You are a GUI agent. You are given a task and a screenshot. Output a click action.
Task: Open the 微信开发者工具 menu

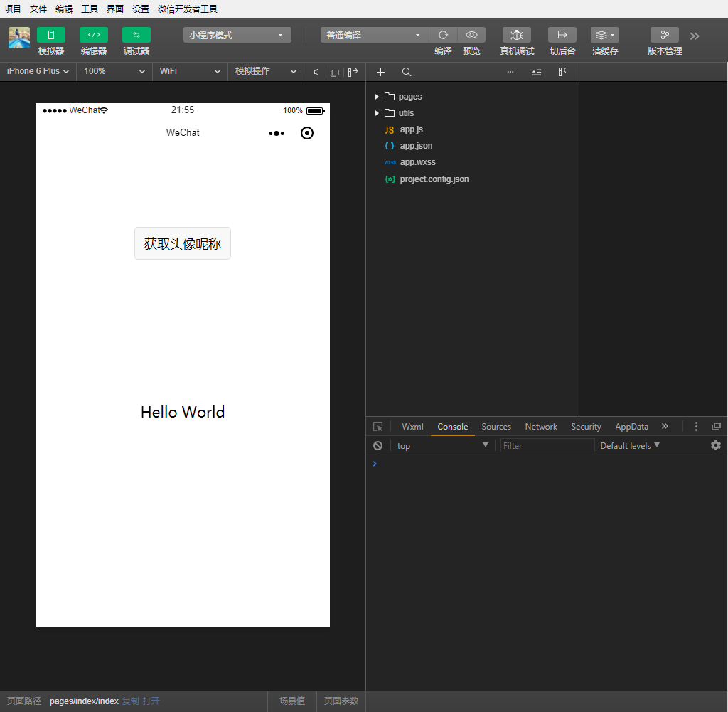[x=187, y=9]
